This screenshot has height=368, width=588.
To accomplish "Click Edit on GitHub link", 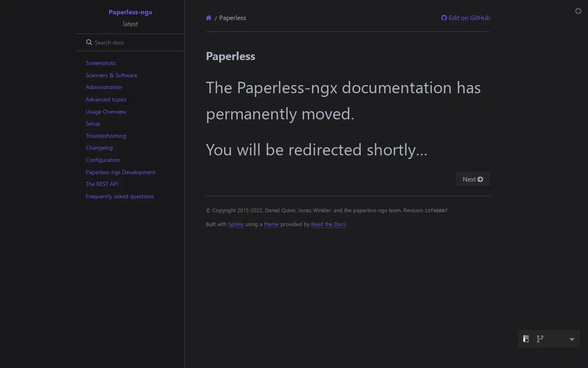I will (x=465, y=18).
